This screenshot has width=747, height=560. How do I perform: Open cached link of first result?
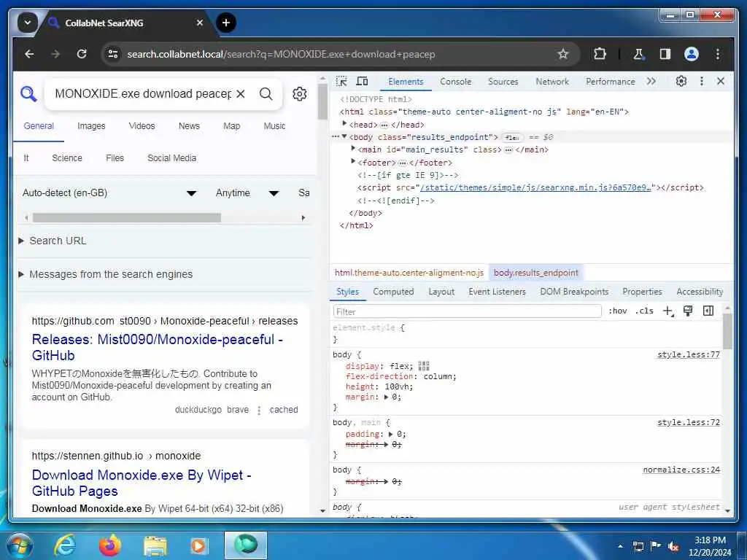(x=284, y=410)
